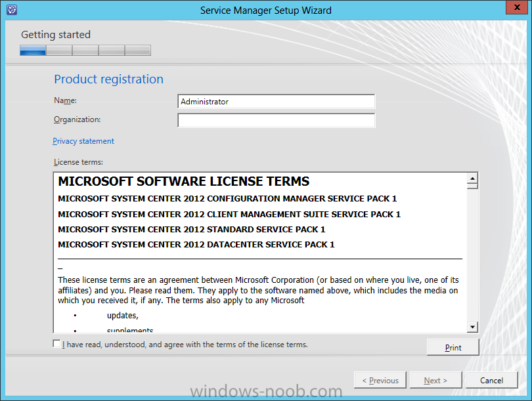Click the Name input field

(276, 101)
